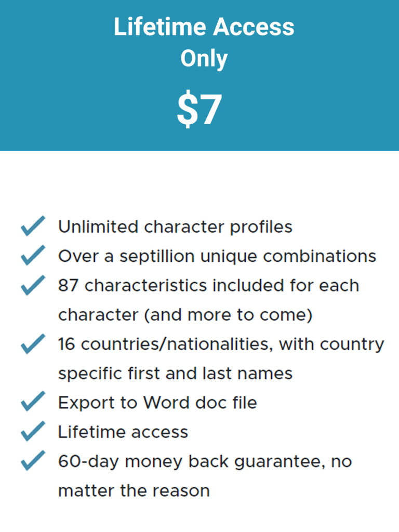Viewport: 399px width, 532px height.
Task: Click Over a septillion unique combinations text
Action: coord(217,256)
